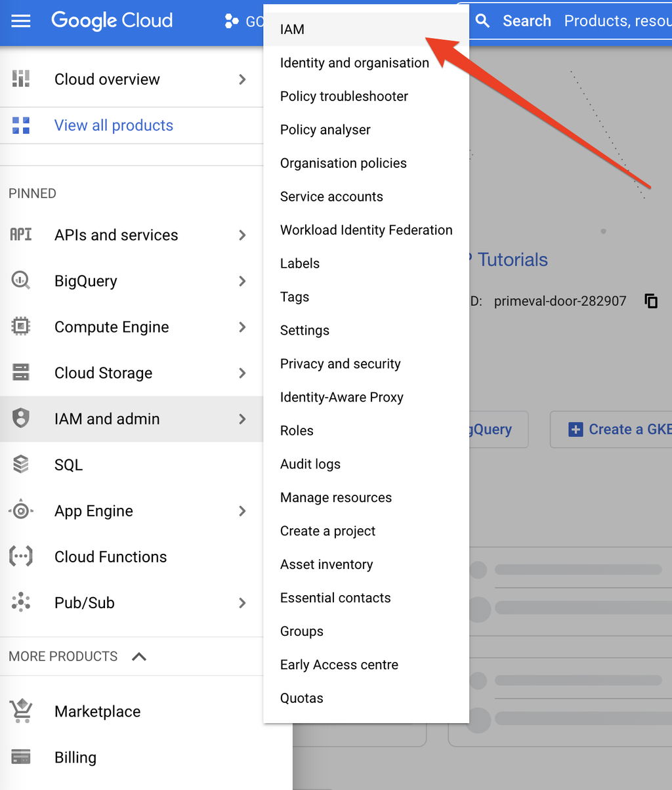Click the Marketplace cart icon
672x790 pixels.
pos(21,711)
